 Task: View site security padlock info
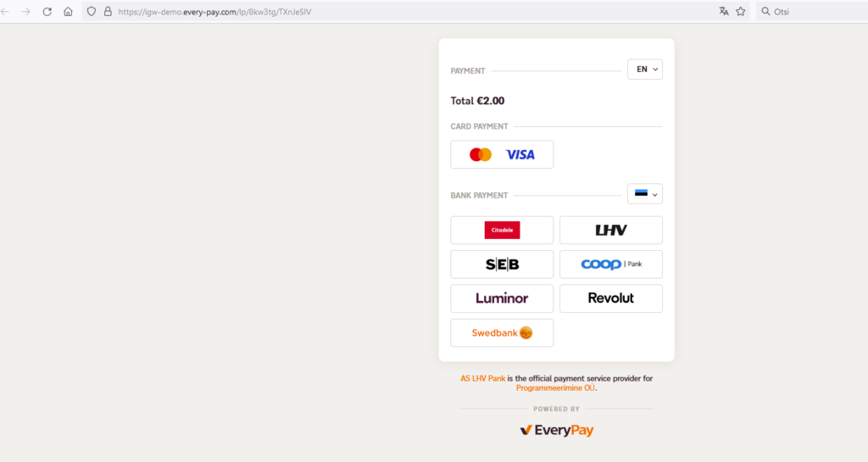pos(108,12)
